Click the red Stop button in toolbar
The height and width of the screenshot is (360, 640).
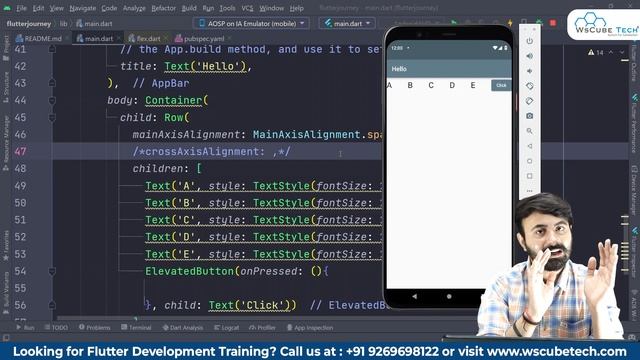(553, 23)
